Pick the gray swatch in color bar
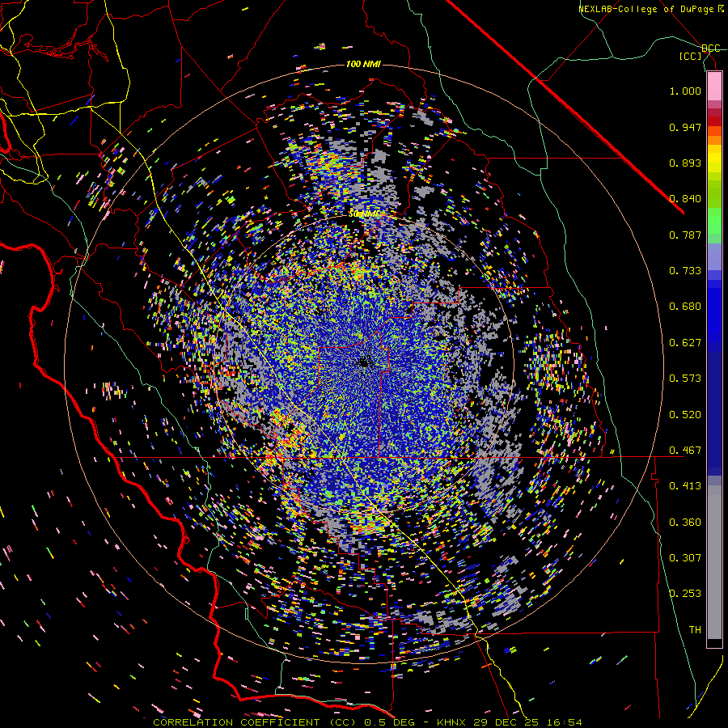The height and width of the screenshot is (728, 728). pyautogui.click(x=714, y=562)
